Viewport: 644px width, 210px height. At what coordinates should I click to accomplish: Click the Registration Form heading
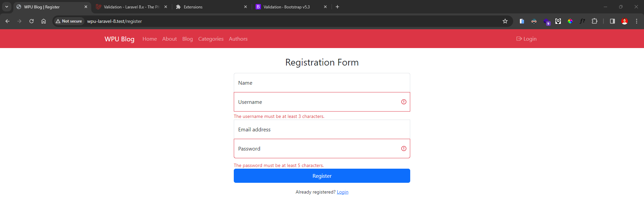[322, 62]
